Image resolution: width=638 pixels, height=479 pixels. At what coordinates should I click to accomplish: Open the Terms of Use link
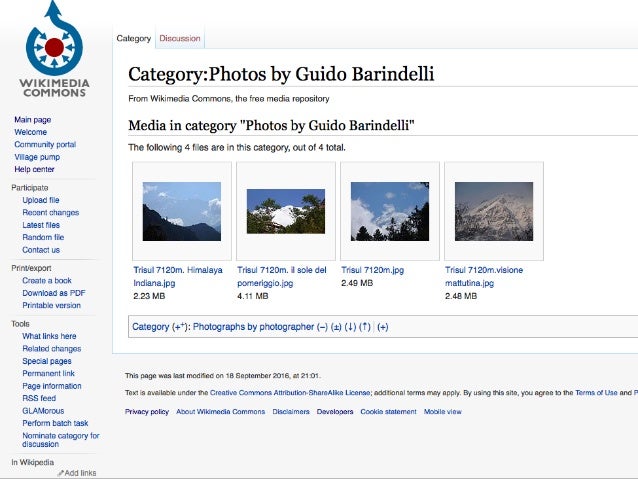(x=596, y=393)
